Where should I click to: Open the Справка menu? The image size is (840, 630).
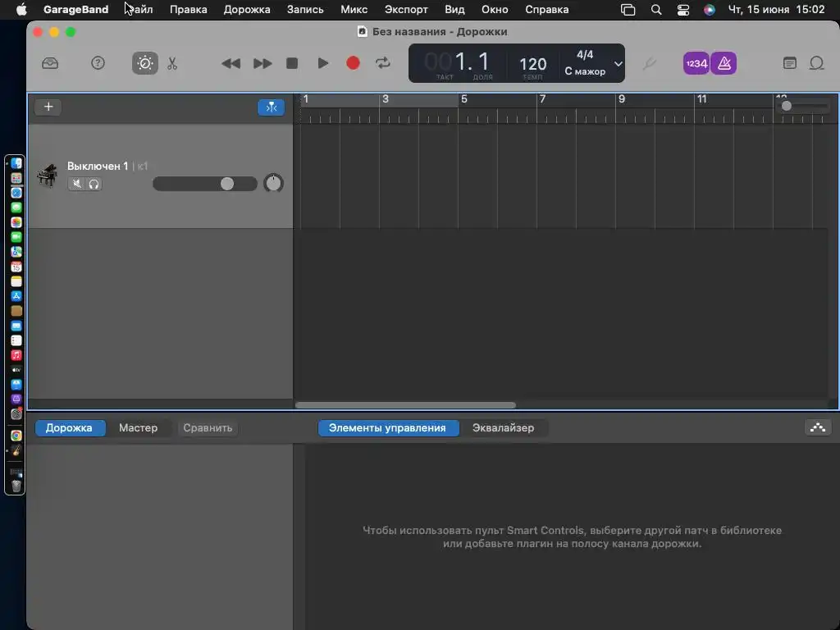point(547,10)
